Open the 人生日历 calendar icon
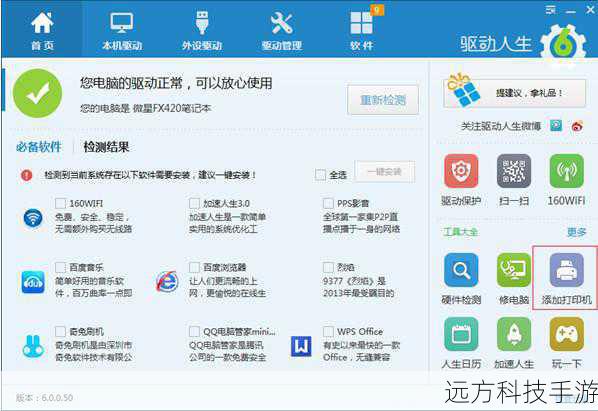 (461, 334)
